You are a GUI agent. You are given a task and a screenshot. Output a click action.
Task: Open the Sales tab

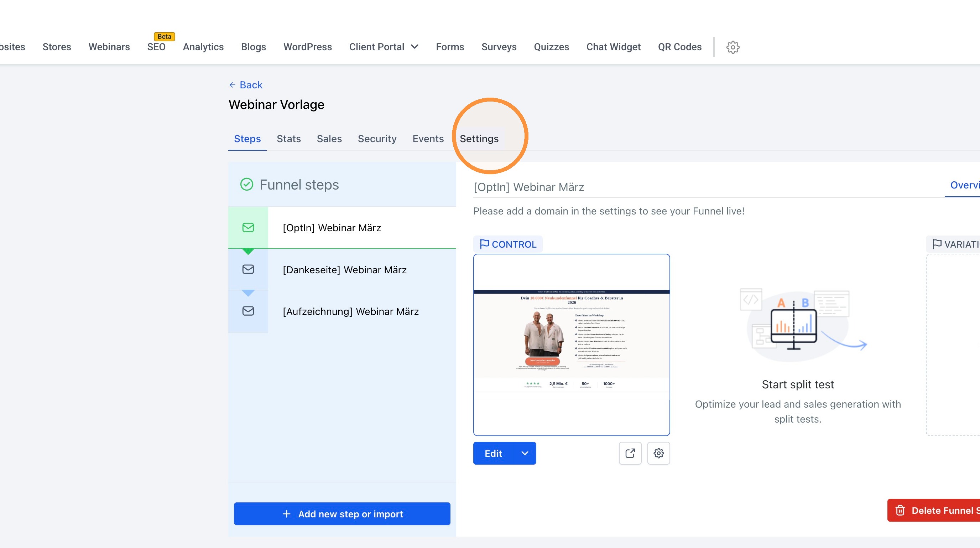(x=329, y=139)
